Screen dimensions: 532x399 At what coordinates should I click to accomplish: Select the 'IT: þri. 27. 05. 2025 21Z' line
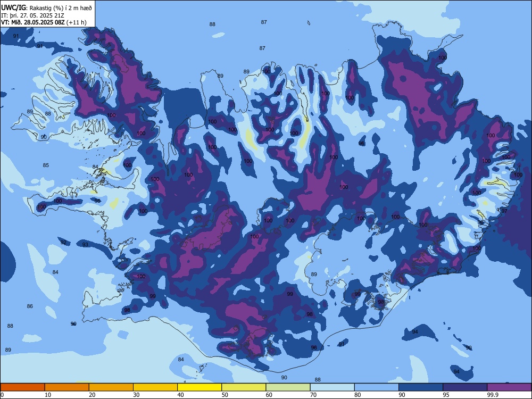(32, 15)
